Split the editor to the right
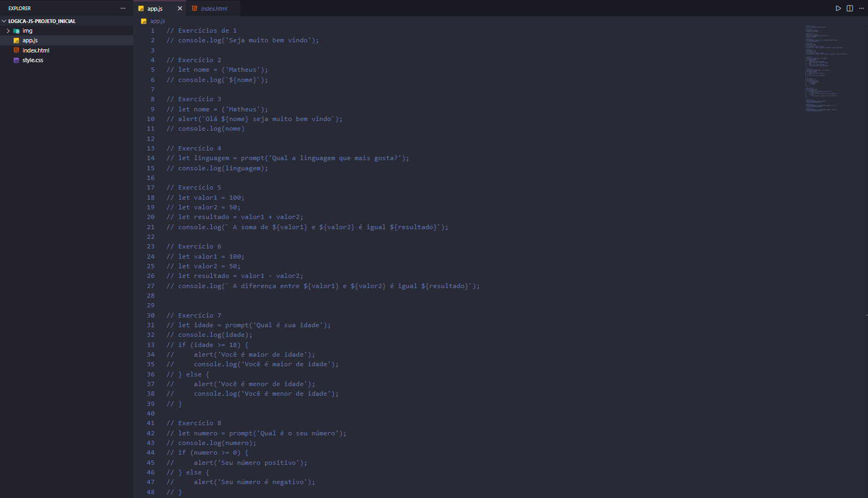Screen dimensions: 868x498 (850, 8)
